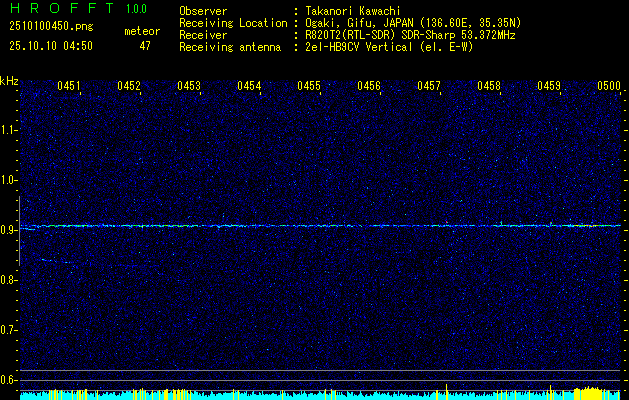Click the date stamp 25.10.10 04:50

pos(51,46)
